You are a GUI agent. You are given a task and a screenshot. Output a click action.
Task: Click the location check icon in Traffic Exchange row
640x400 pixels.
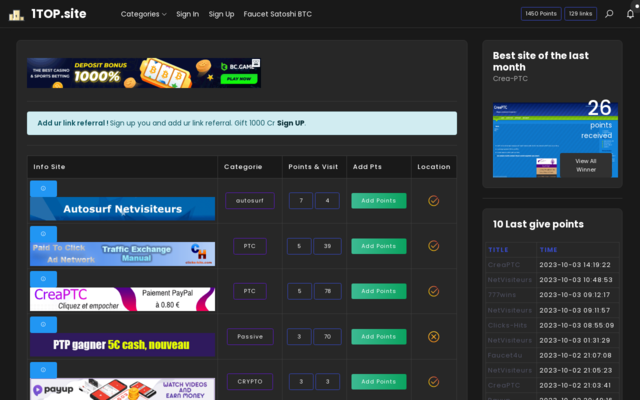point(433,246)
